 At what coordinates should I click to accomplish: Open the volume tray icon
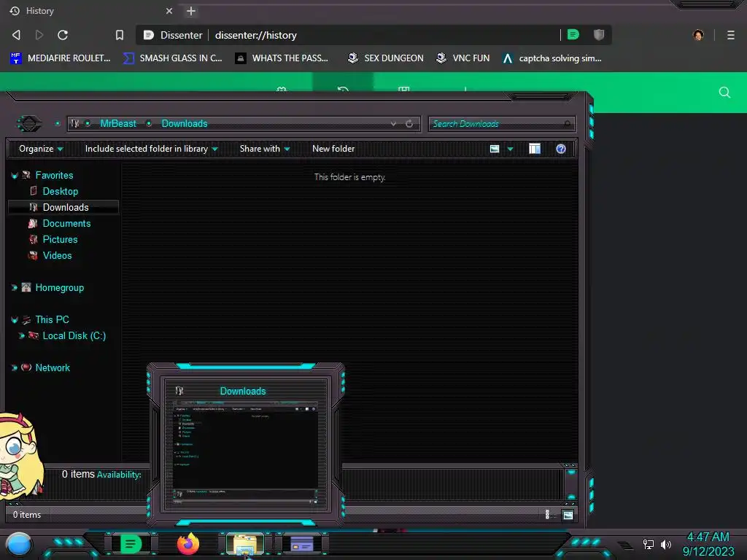point(666,544)
